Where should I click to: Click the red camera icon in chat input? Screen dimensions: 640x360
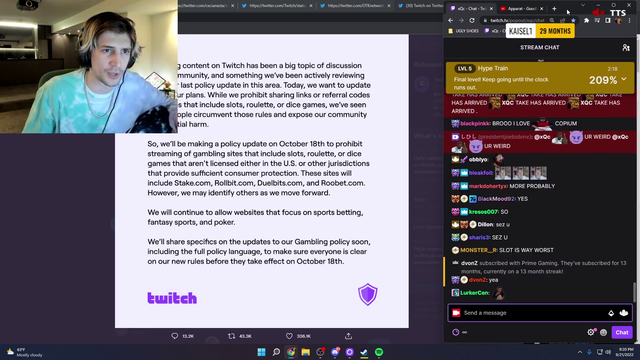click(456, 313)
